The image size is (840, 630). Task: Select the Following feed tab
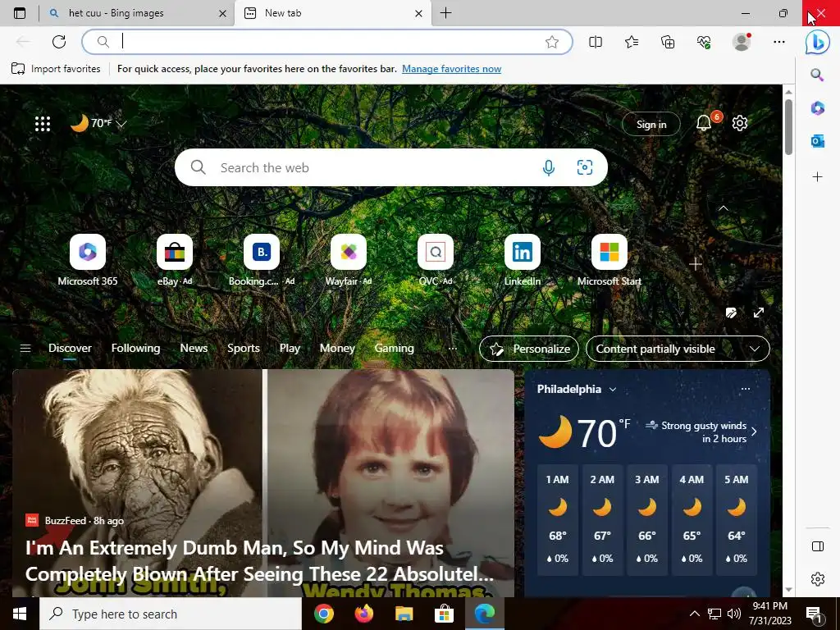135,348
